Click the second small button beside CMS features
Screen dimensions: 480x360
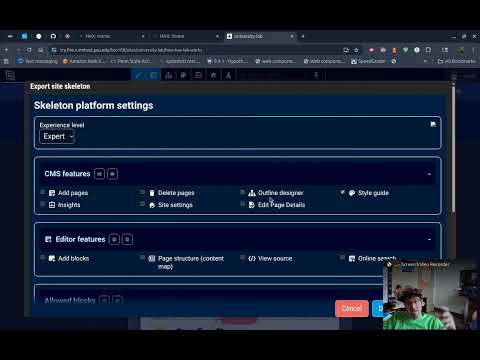pos(112,174)
